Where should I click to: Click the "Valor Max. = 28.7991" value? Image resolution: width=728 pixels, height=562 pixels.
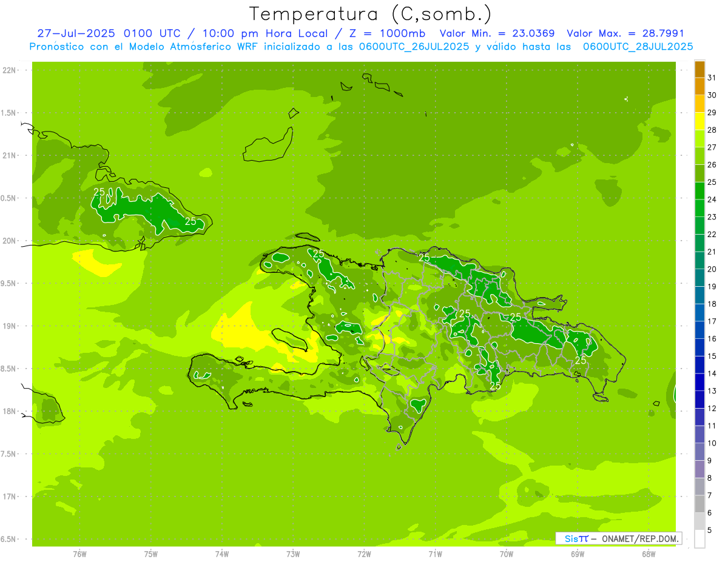(625, 33)
